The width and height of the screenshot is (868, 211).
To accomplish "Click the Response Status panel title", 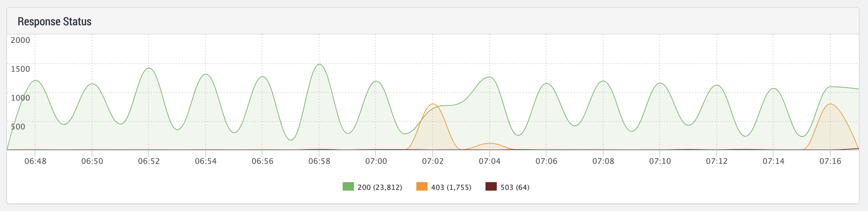I will pos(55,22).
